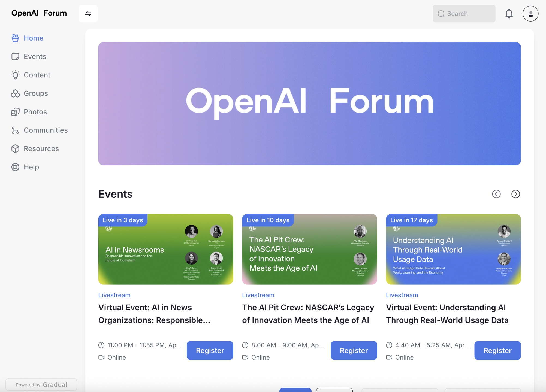Click the Content lightbulb icon
Screen dimensions: 546x392
[15, 75]
